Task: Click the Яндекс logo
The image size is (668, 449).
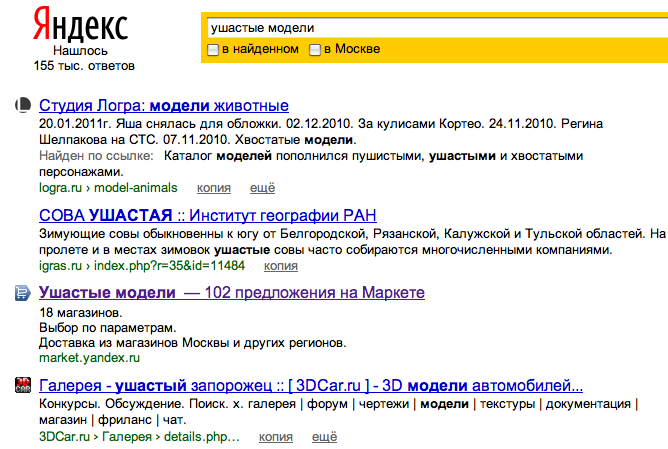Action: coord(81,25)
